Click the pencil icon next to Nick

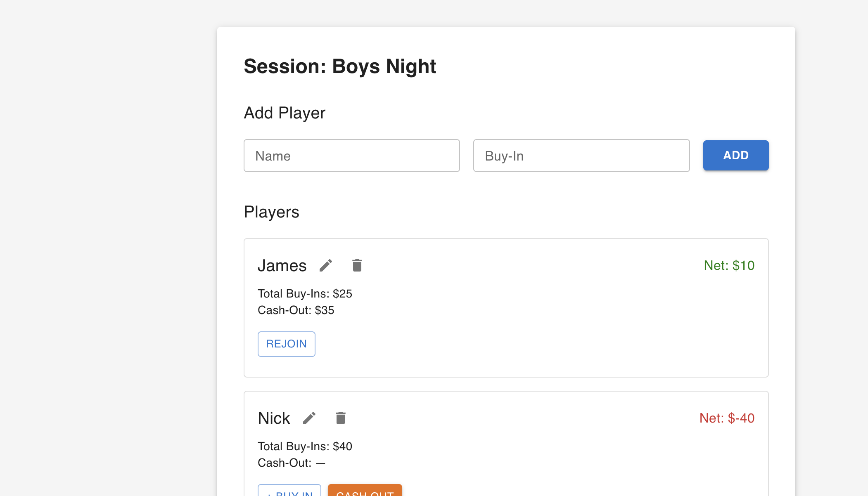309,418
